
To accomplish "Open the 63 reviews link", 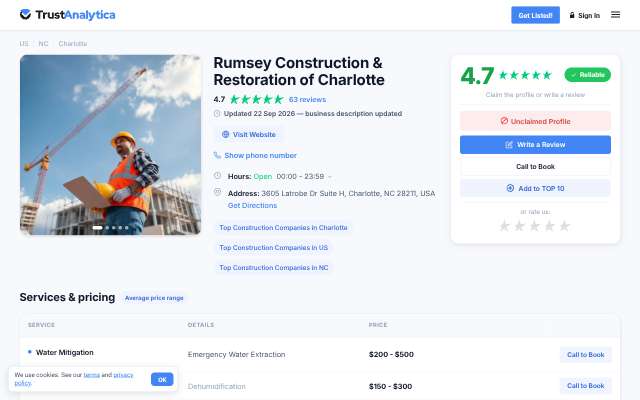I will [x=307, y=99].
